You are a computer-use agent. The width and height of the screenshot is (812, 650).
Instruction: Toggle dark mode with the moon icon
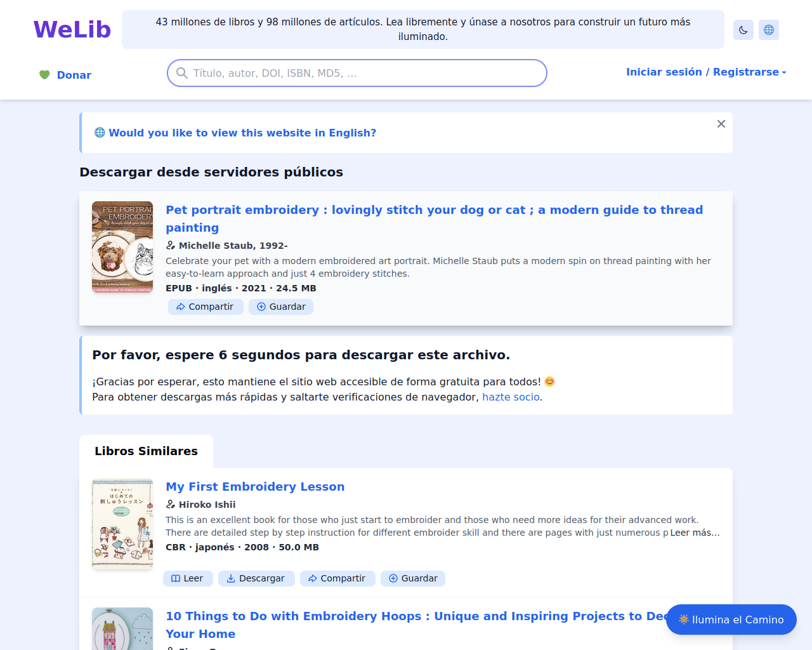[x=743, y=30]
